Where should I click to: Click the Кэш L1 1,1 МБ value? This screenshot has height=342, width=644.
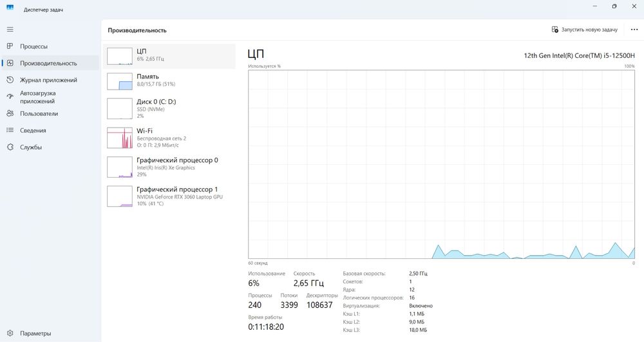click(x=417, y=314)
